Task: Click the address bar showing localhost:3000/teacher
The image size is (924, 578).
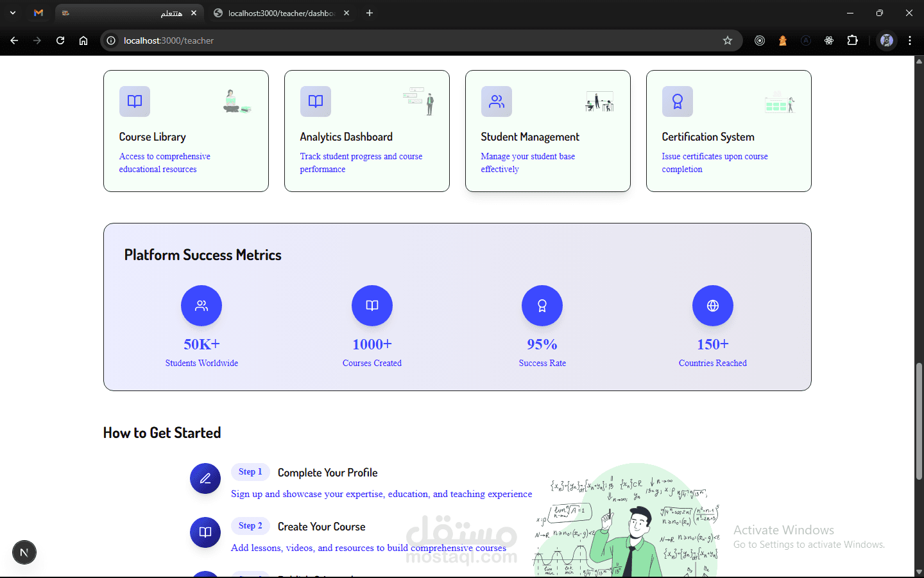Action: [411, 40]
